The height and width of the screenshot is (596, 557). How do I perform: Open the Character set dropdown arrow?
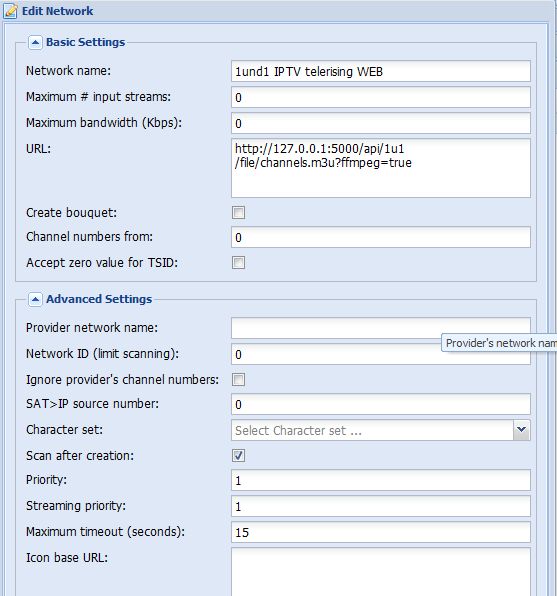522,430
